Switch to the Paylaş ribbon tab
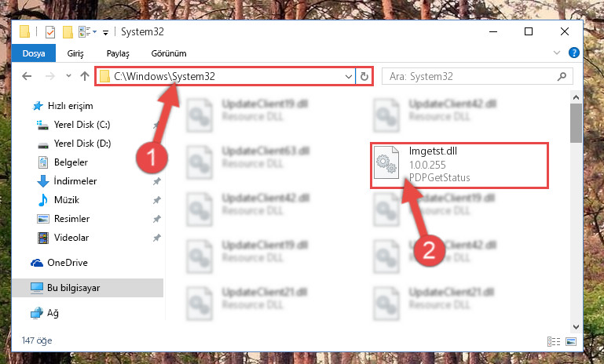Screen dimensions: 604x364 (118, 53)
